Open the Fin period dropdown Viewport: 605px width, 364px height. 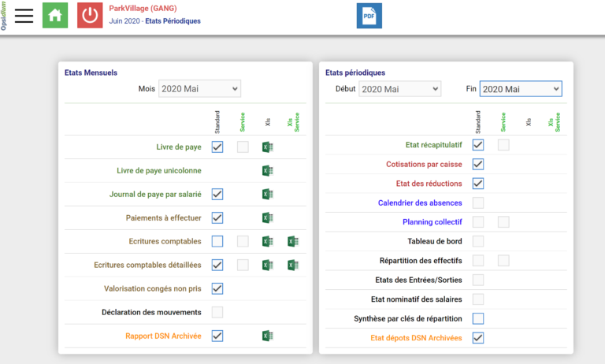[521, 89]
